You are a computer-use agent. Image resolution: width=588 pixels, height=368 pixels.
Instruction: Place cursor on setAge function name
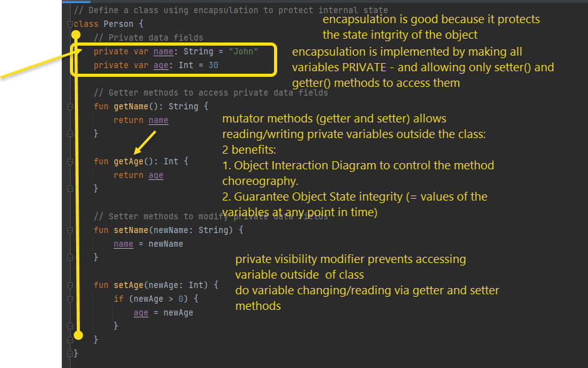coord(128,285)
